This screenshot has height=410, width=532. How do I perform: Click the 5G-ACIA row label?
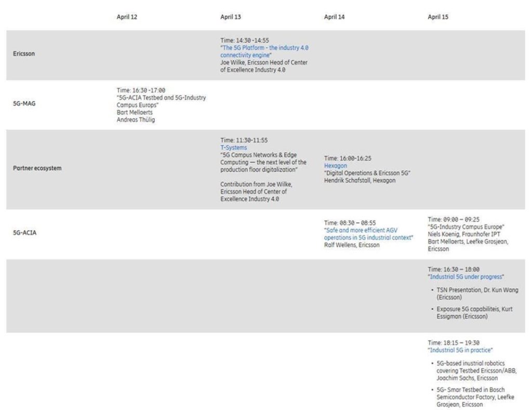[24, 233]
